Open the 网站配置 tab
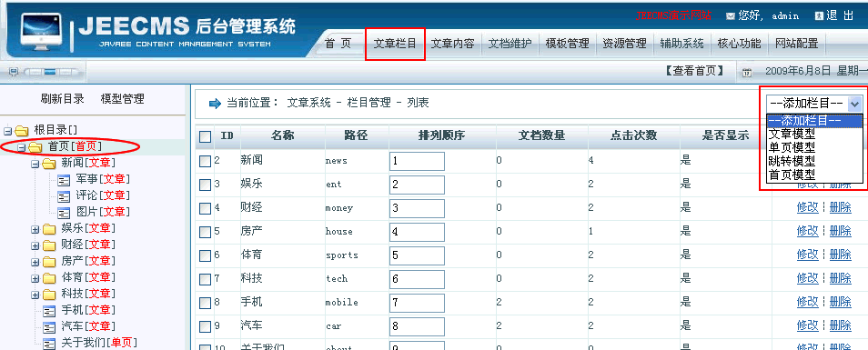The height and width of the screenshot is (350, 868). (x=796, y=44)
